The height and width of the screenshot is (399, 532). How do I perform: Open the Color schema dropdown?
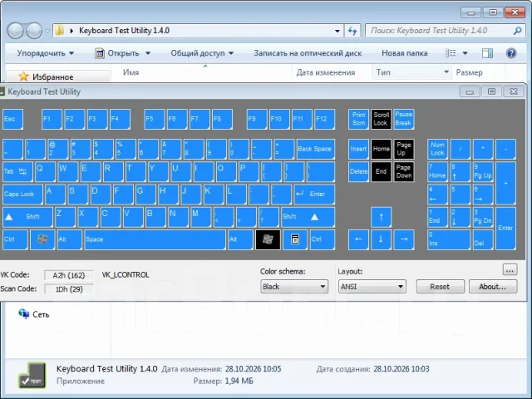click(294, 287)
